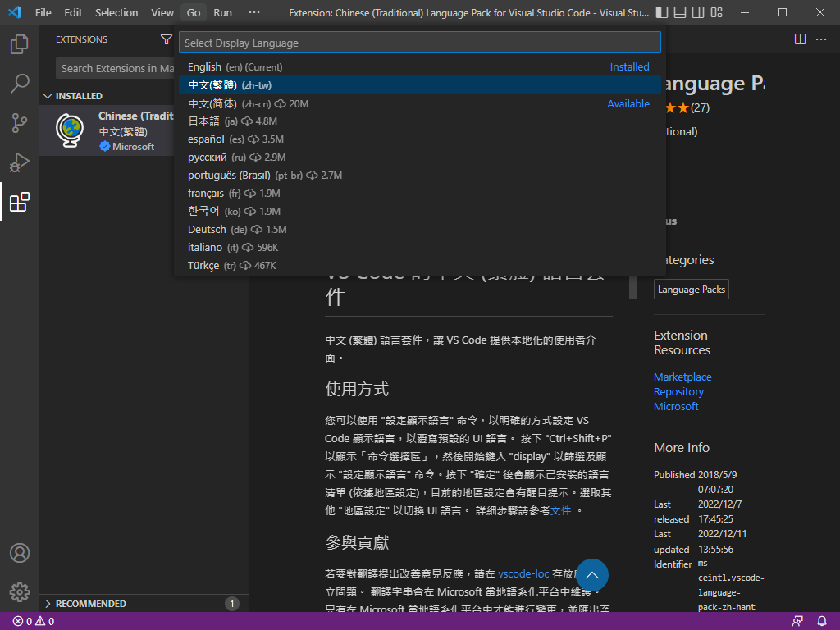This screenshot has width=840, height=630.
Task: Open the Repository resource link
Action: (x=678, y=391)
